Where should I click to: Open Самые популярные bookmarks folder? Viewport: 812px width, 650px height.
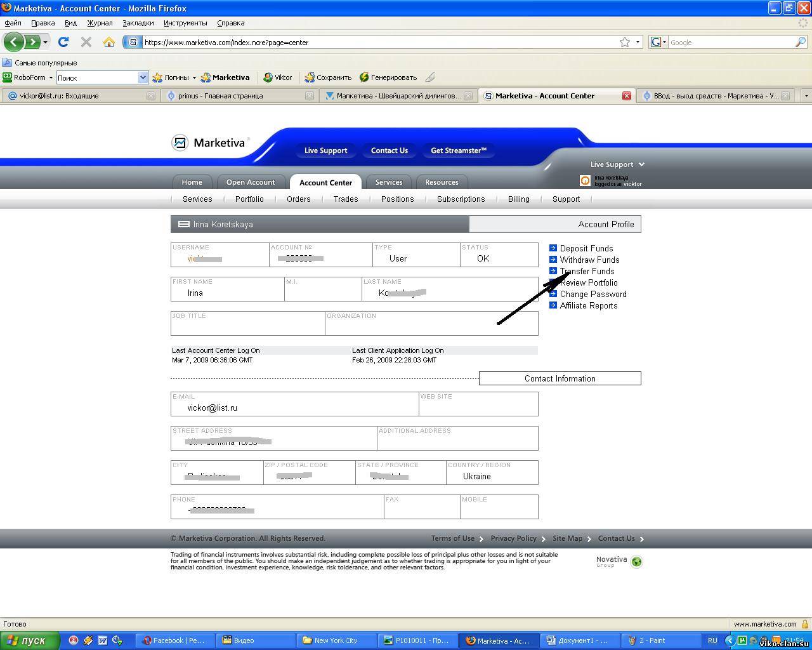coord(39,63)
